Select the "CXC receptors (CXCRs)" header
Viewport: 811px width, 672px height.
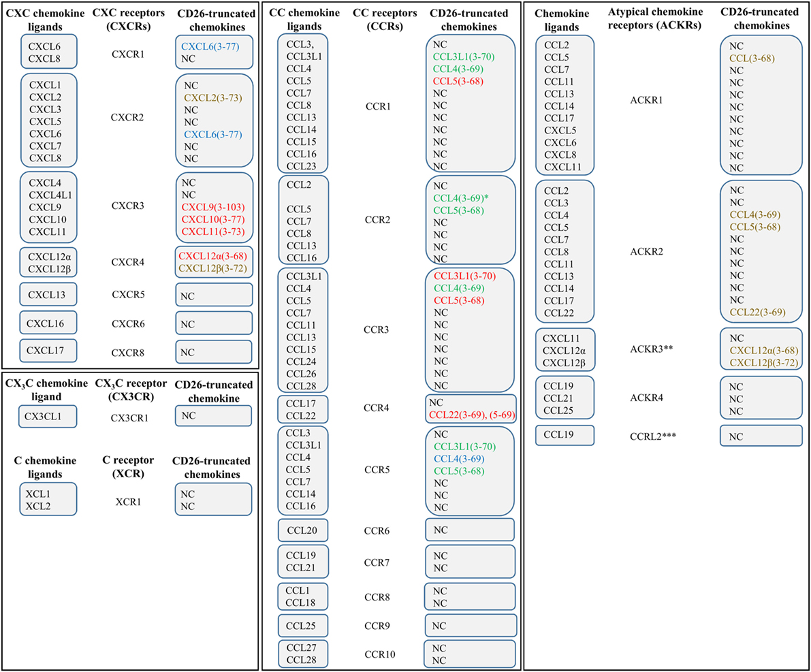pyautogui.click(x=128, y=20)
